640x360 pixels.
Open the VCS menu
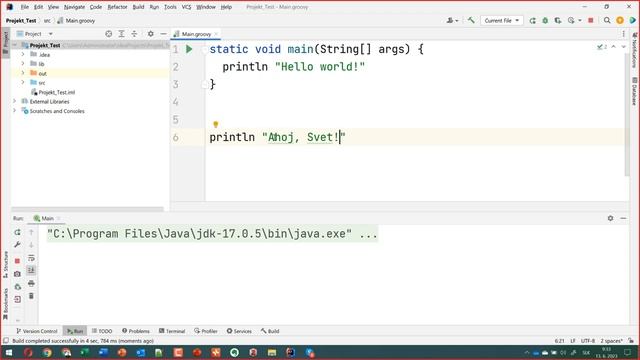pyautogui.click(x=186, y=7)
